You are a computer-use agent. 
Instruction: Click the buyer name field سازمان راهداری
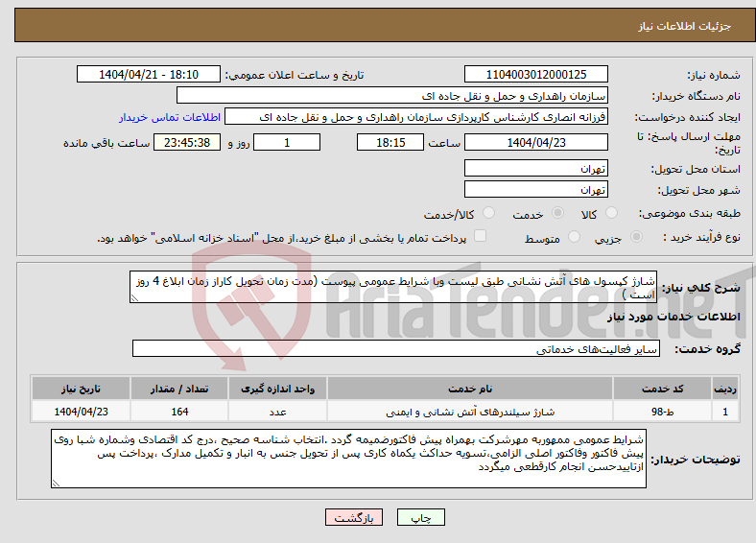392,96
